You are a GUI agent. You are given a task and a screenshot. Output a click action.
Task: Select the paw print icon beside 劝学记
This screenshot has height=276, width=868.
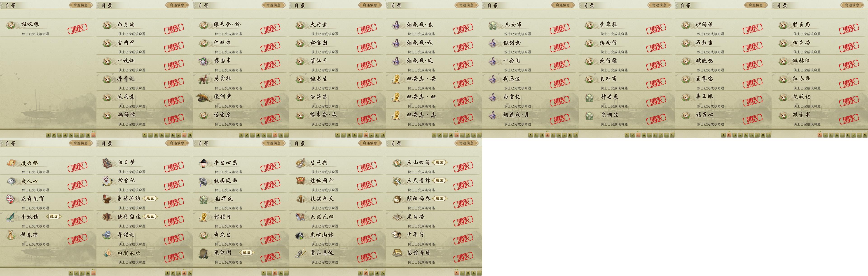pyautogui.click(x=108, y=181)
